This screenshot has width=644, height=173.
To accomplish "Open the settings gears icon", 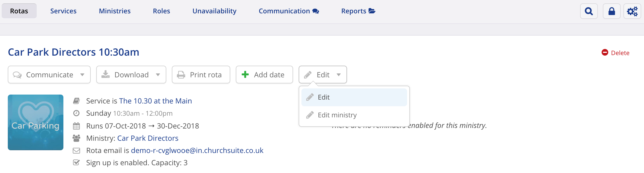I will [632, 11].
